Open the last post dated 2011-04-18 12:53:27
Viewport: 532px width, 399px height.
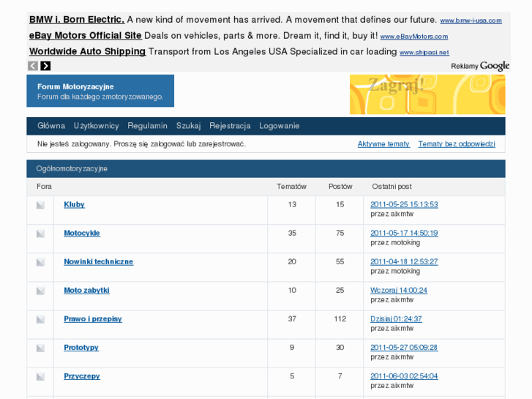404,261
